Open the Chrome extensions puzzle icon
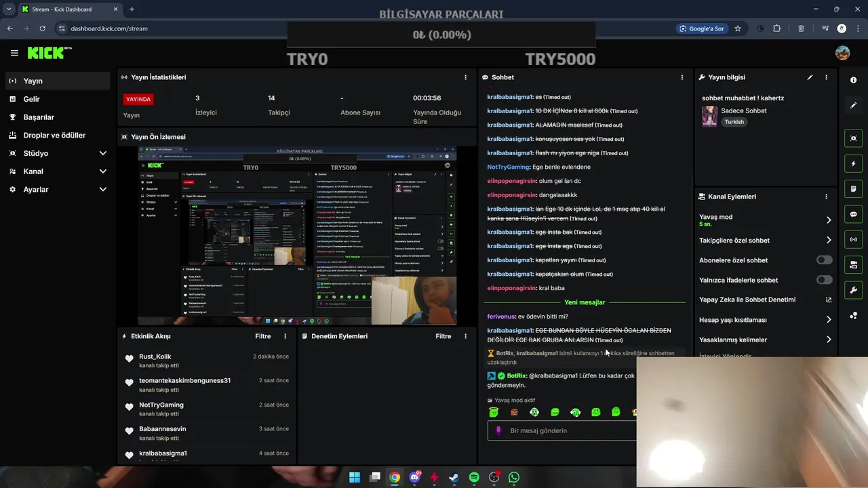The width and height of the screenshot is (868, 488). (x=777, y=28)
